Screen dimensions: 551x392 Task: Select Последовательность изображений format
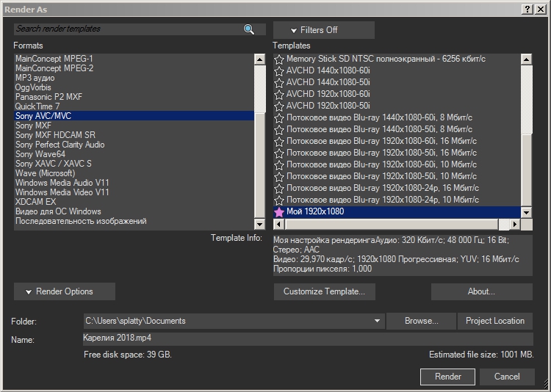click(134, 221)
